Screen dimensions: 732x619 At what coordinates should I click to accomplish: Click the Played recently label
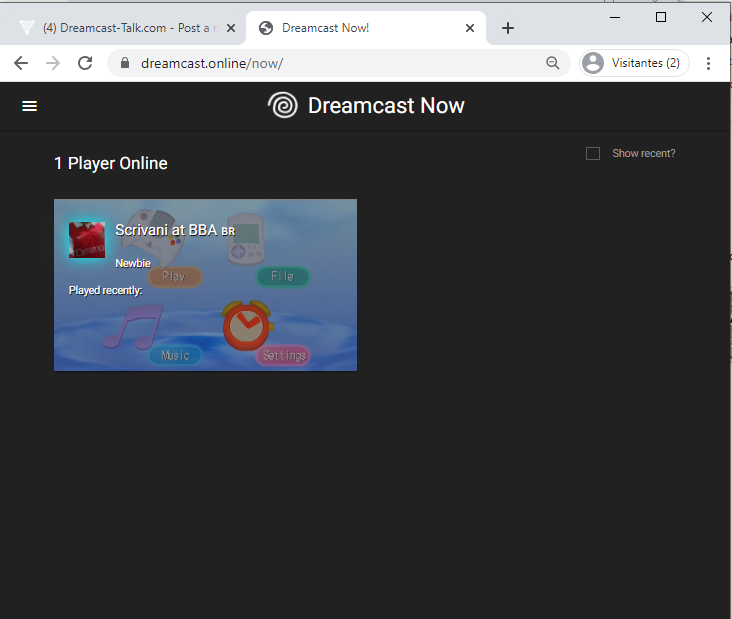[x=106, y=290]
